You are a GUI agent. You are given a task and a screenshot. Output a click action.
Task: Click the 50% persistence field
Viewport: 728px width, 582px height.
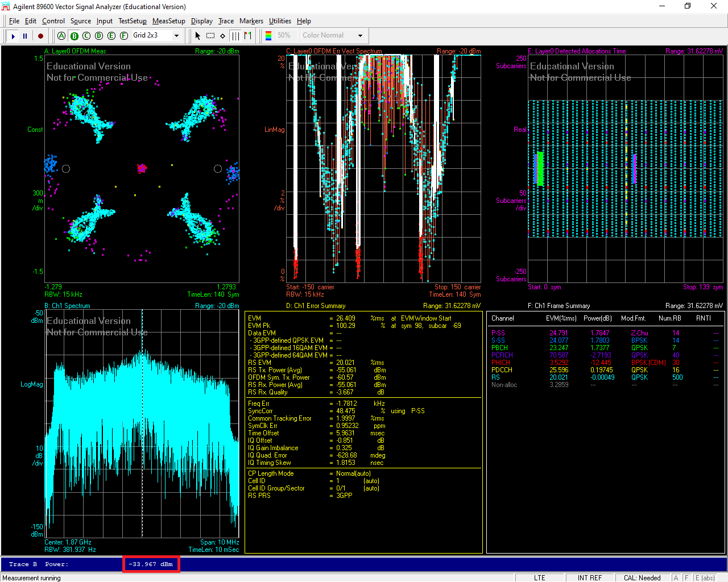287,35
